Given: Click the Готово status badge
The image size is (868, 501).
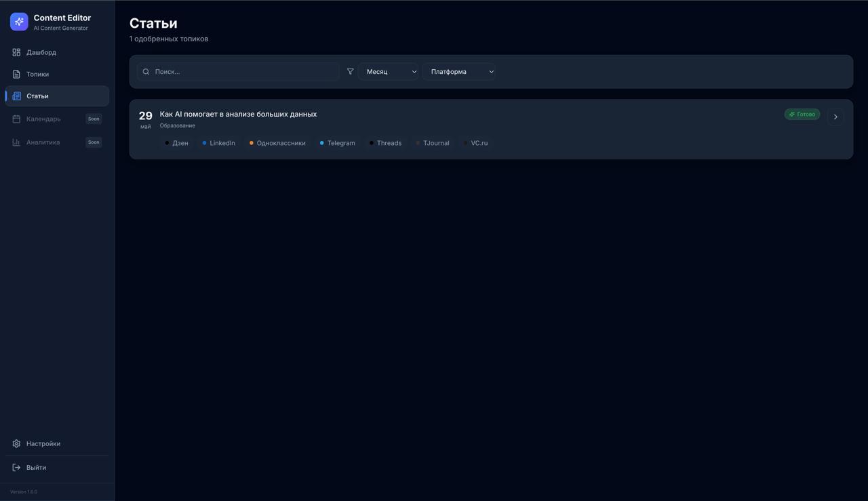Looking at the screenshot, I should [x=802, y=115].
